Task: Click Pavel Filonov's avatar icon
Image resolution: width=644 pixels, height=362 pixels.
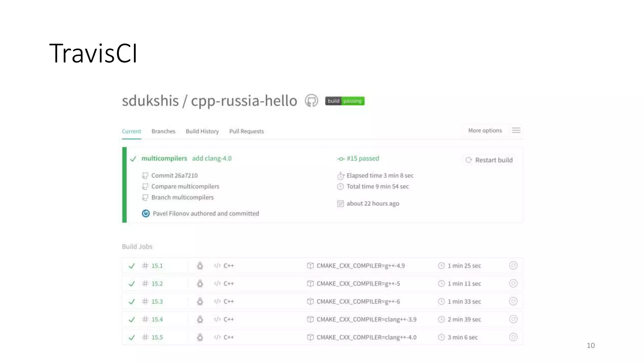Action: tap(146, 213)
